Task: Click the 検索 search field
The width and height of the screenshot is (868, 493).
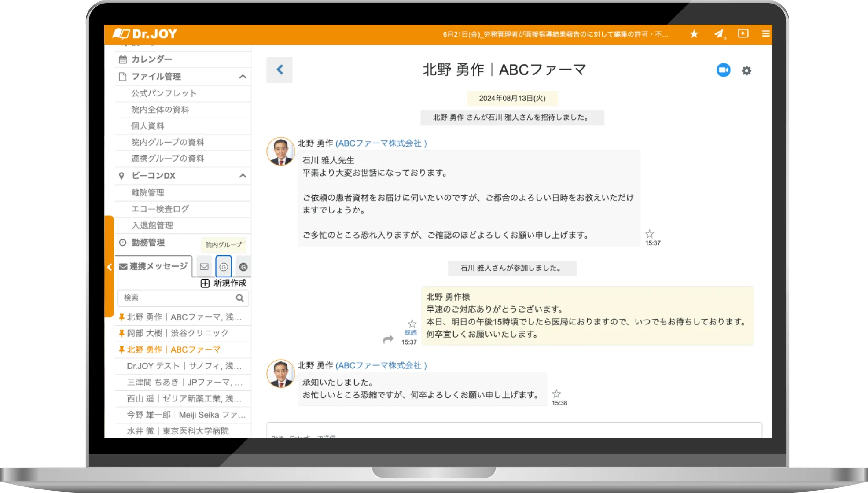Action: (x=176, y=298)
